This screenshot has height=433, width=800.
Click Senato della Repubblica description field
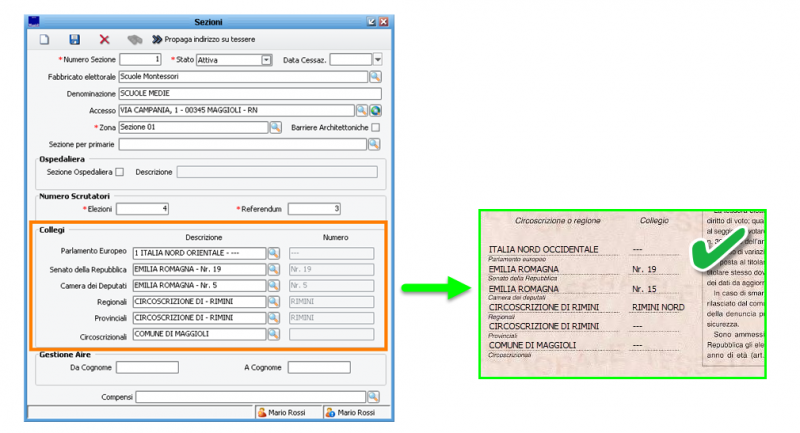[x=199, y=269]
